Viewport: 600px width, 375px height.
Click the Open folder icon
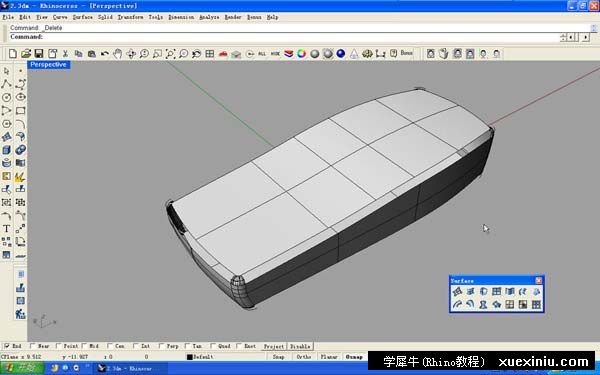pos(26,54)
